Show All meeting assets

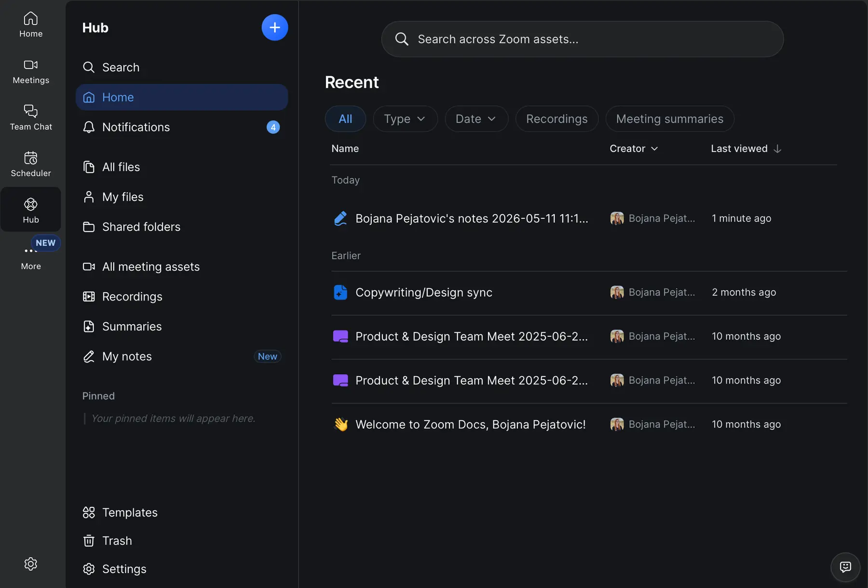[182, 267]
